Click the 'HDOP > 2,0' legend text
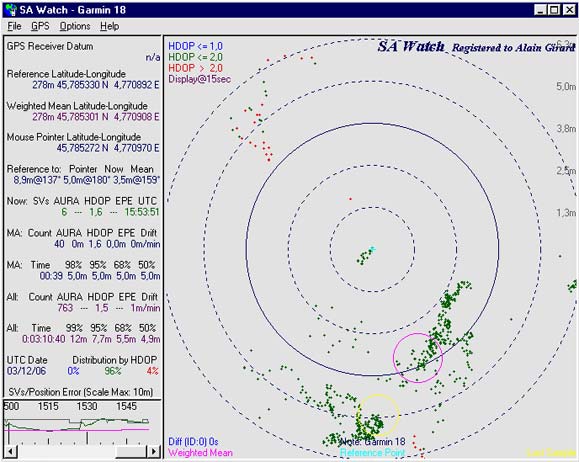The image size is (579, 462). point(195,68)
